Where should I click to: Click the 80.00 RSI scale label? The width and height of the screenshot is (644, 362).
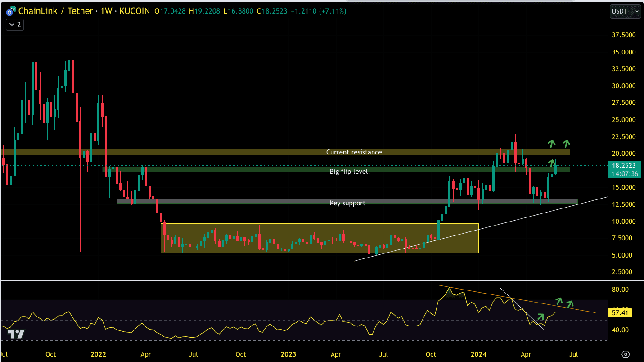[x=620, y=290]
